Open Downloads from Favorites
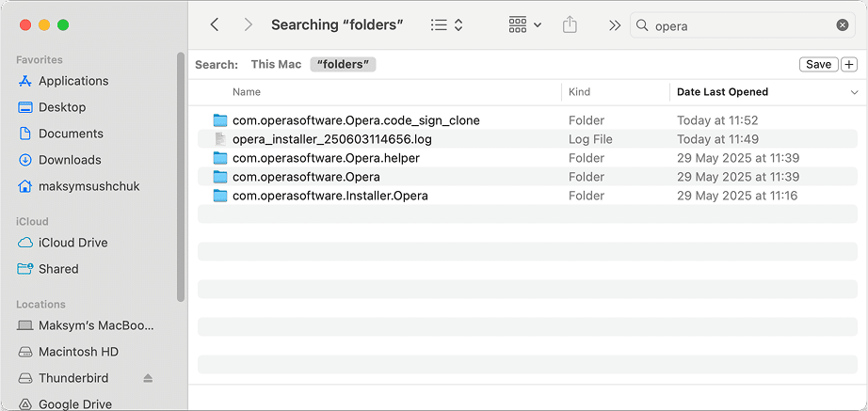 point(70,160)
